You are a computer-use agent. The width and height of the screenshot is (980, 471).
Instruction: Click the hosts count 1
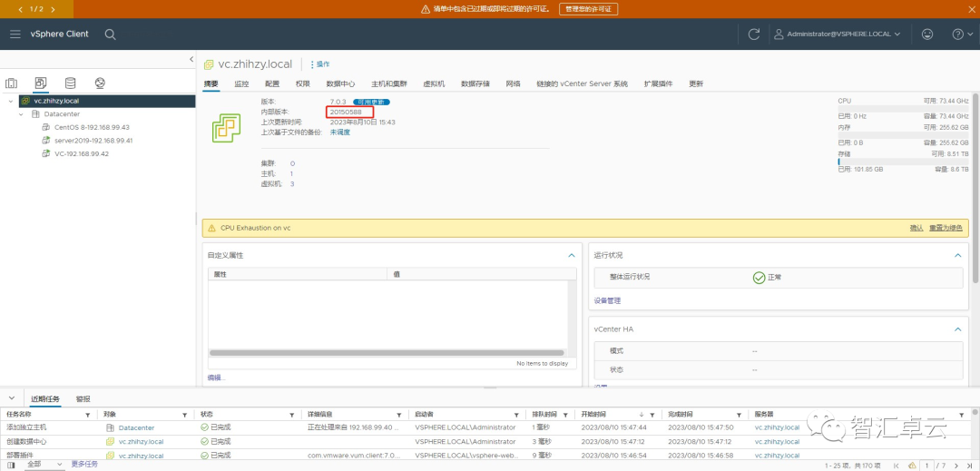click(292, 173)
